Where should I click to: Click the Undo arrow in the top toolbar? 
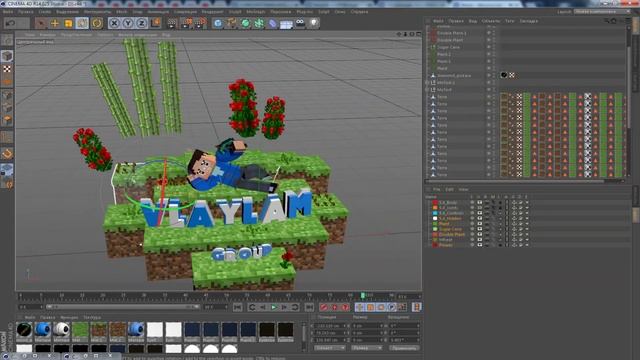point(11,23)
